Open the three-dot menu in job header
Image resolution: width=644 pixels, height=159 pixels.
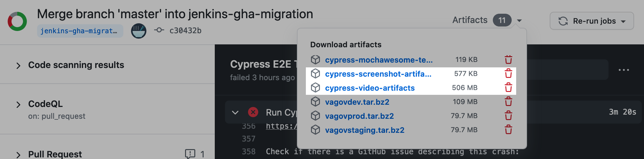click(623, 70)
